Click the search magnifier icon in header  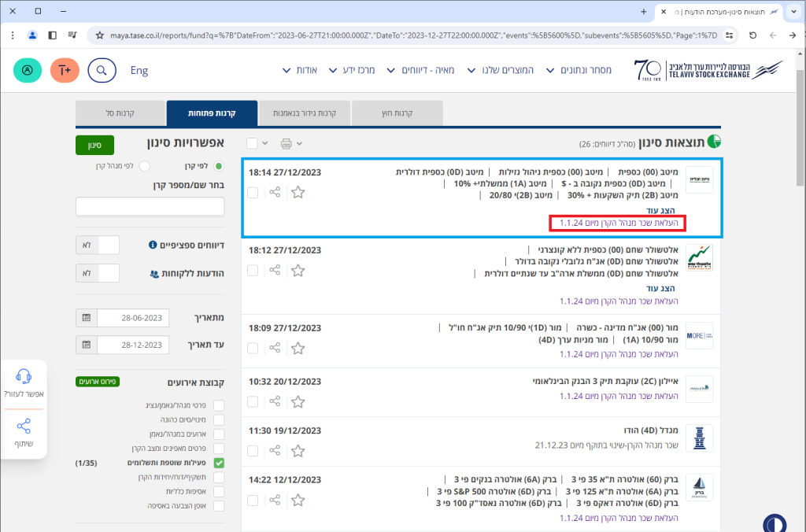pos(102,70)
